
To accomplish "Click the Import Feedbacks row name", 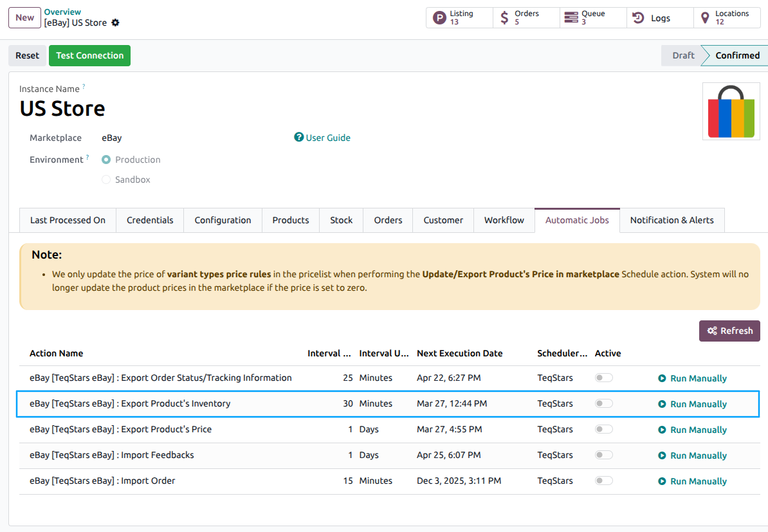I will [112, 455].
